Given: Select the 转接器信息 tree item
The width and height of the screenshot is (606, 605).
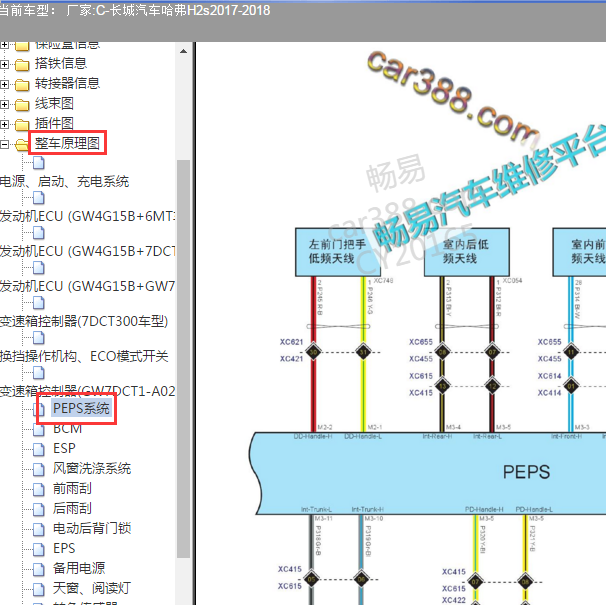Looking at the screenshot, I should point(67,84).
